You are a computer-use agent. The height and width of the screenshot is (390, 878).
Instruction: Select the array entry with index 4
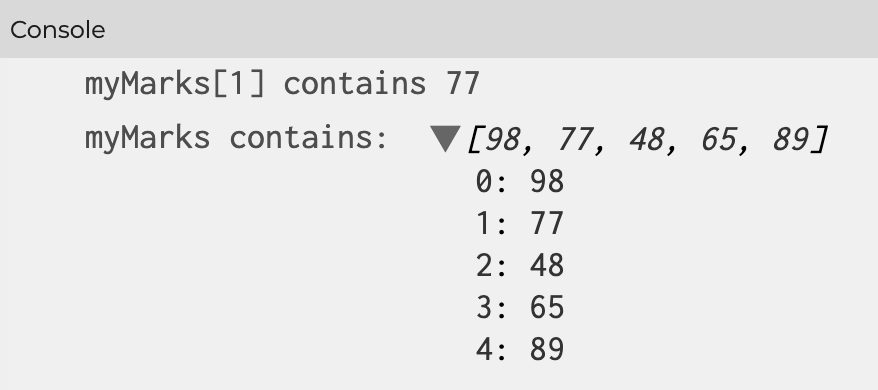(520, 349)
